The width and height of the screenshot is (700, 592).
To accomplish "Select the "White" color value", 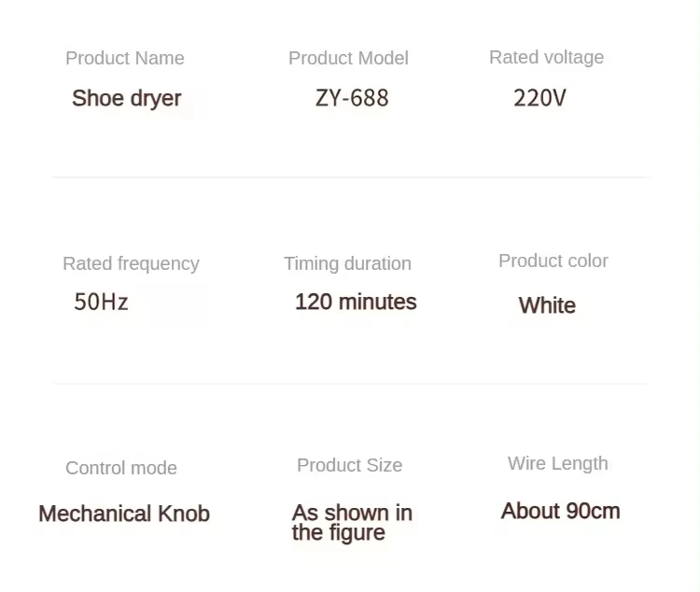I will tap(547, 305).
